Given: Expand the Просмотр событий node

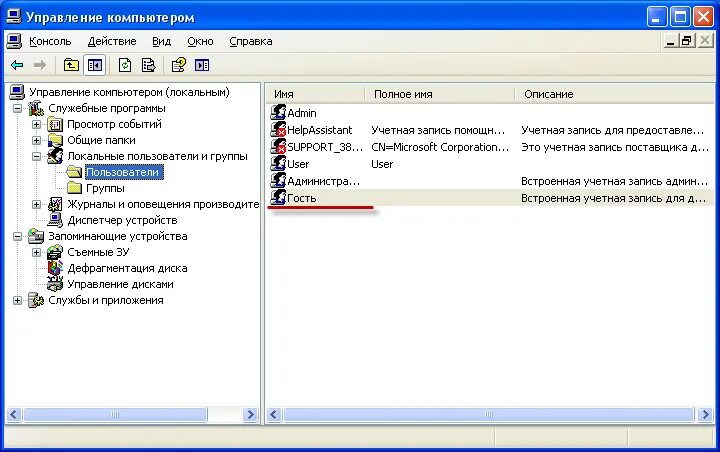Looking at the screenshot, I should [36, 124].
